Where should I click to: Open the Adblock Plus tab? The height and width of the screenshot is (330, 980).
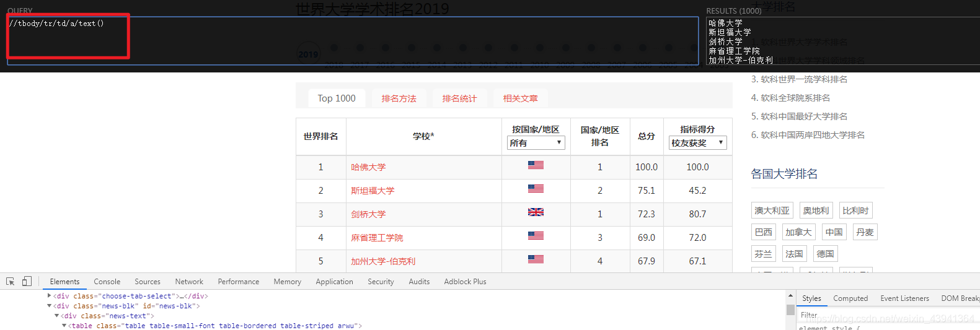tap(465, 282)
